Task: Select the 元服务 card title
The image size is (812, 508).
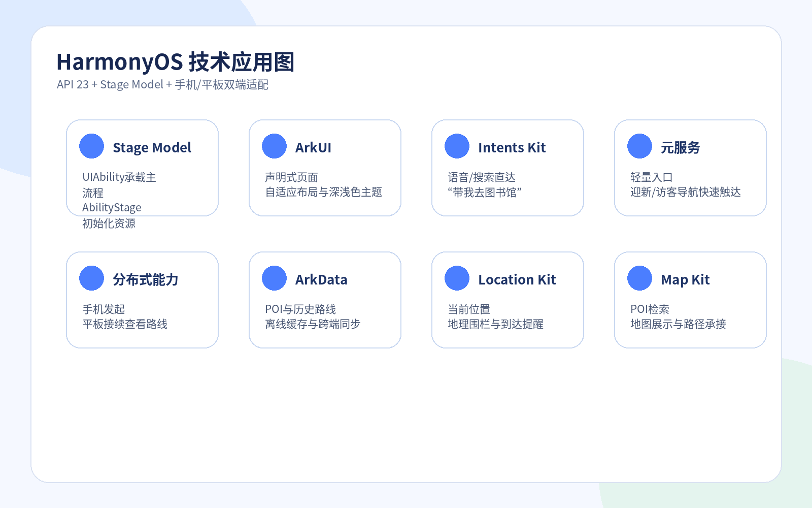Action: pyautogui.click(x=680, y=148)
